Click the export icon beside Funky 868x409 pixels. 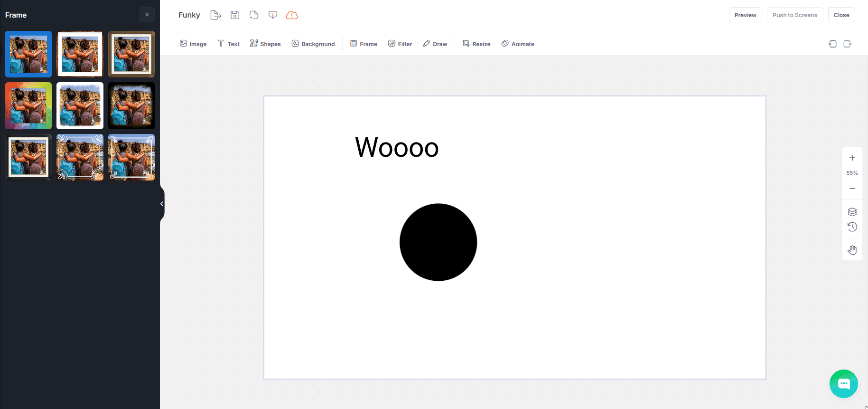[216, 15]
